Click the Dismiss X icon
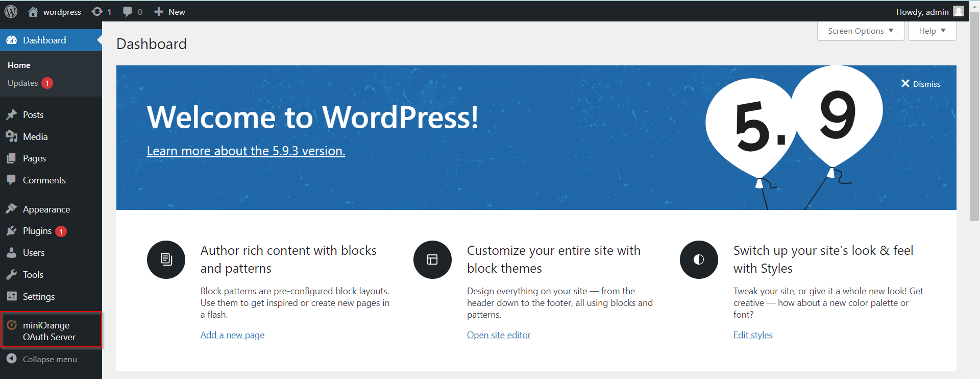 [x=905, y=83]
